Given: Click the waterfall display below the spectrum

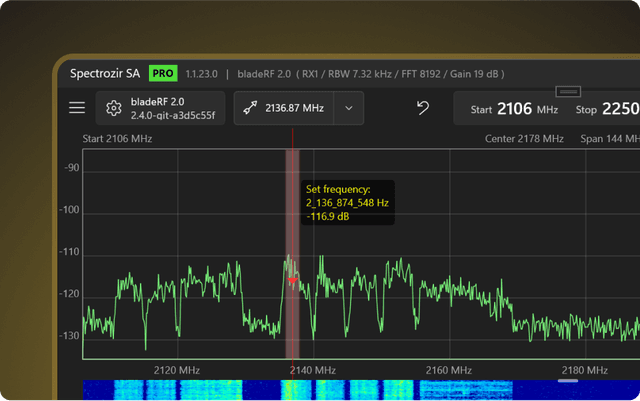Looking at the screenshot, I should point(300,390).
